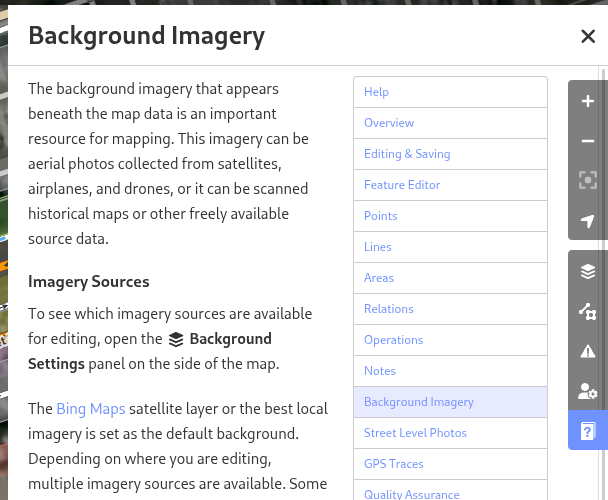Open the Relations help topic
608x500 pixels.
pos(450,309)
